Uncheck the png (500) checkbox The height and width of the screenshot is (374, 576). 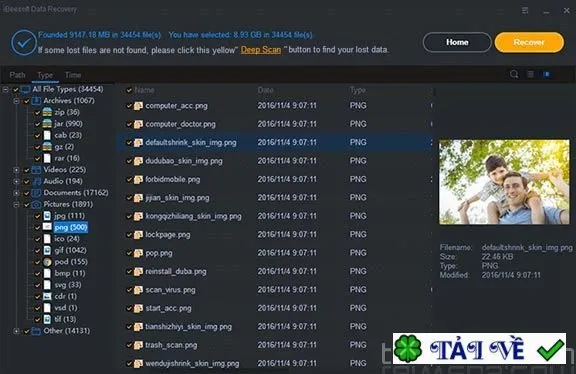(x=37, y=227)
